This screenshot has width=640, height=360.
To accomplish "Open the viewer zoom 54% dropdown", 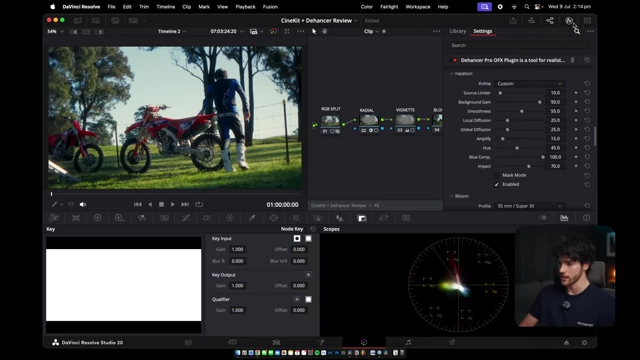I will 56,31.
